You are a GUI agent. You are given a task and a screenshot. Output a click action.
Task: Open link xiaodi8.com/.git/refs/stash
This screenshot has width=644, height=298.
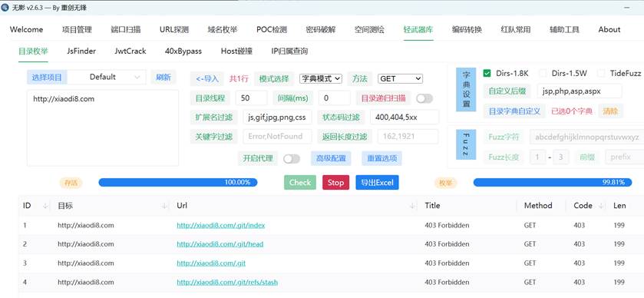227,283
